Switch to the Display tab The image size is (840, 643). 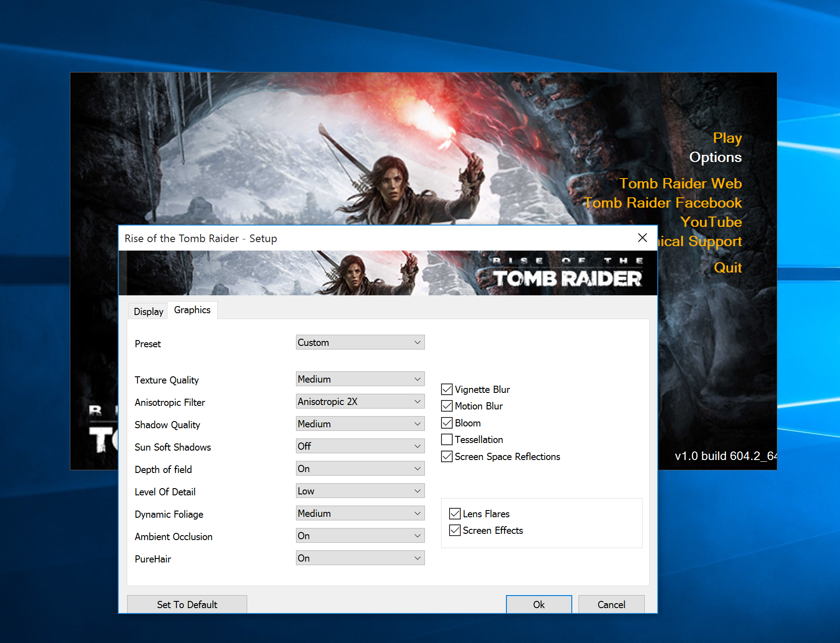point(148,311)
